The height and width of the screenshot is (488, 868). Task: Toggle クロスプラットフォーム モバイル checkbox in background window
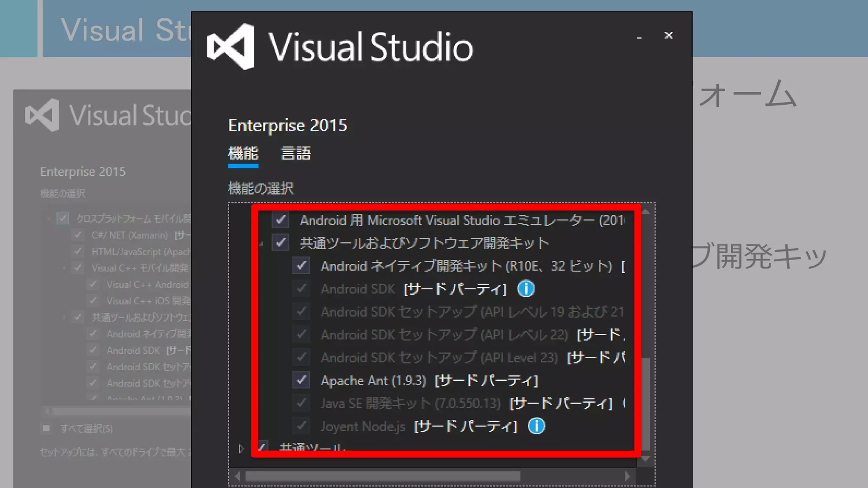(63, 219)
